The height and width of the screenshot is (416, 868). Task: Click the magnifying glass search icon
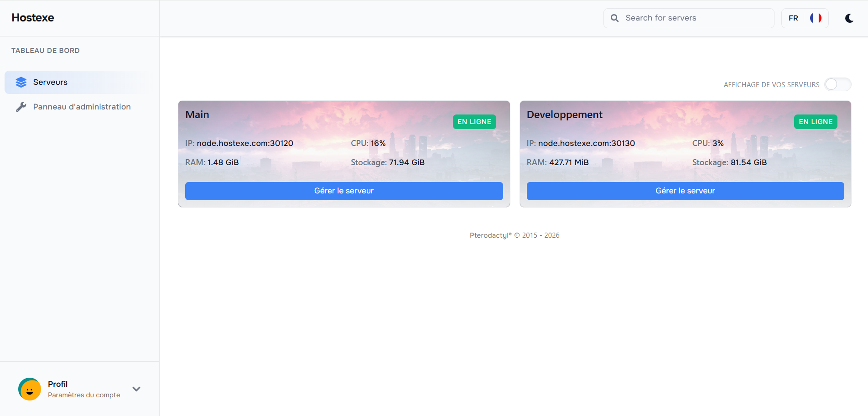click(615, 18)
